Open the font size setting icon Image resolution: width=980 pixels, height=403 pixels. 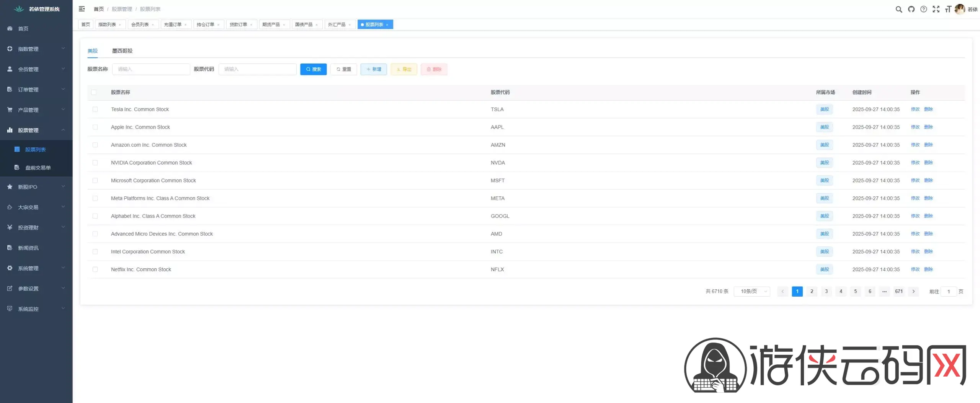pos(948,9)
